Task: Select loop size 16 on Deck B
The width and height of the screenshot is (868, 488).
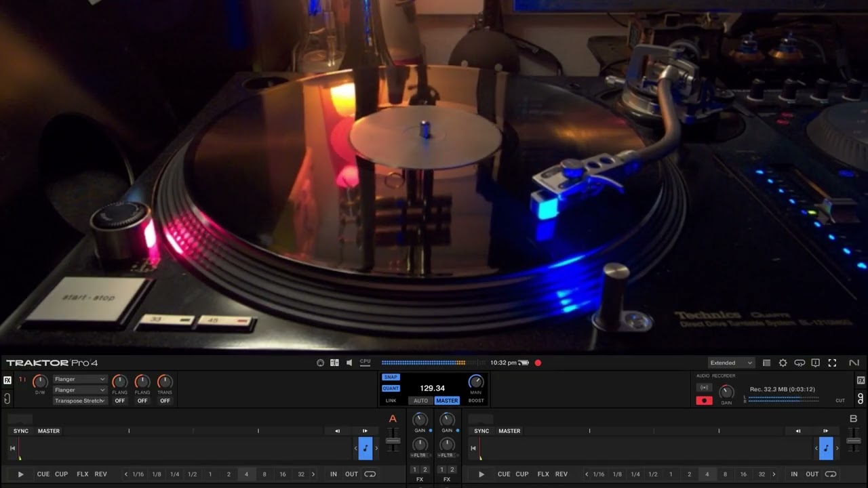Action: (743, 474)
